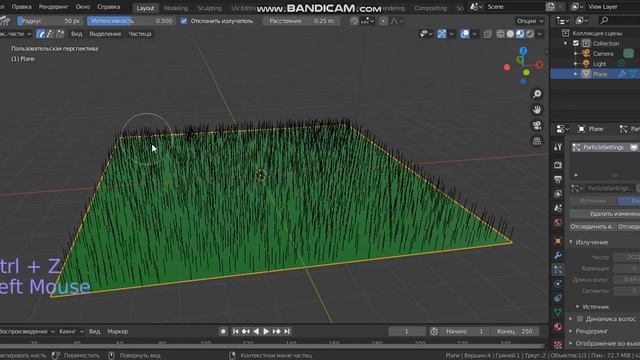Open the Scene properties tab icon
This screenshot has height=360, width=640.
pyautogui.click(x=558, y=208)
